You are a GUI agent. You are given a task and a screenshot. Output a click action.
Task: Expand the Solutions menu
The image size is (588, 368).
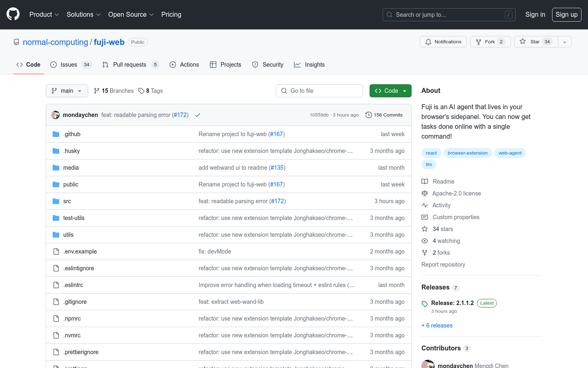tap(83, 14)
